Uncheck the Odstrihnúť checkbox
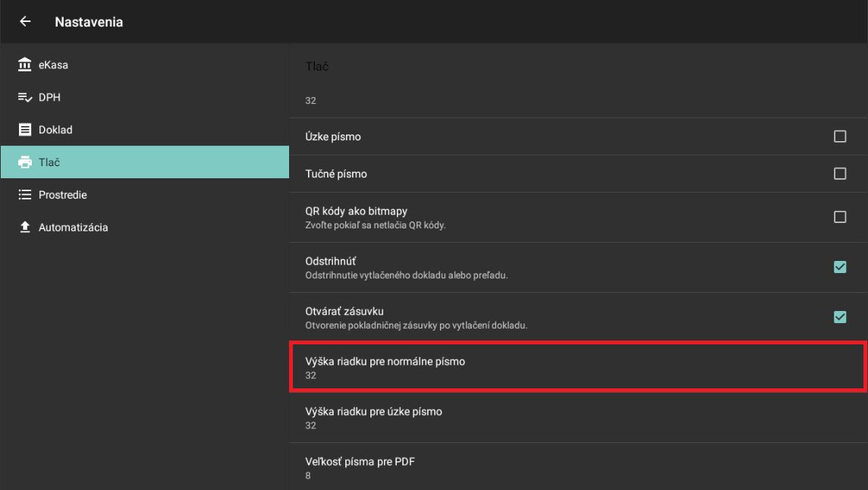 coord(840,267)
